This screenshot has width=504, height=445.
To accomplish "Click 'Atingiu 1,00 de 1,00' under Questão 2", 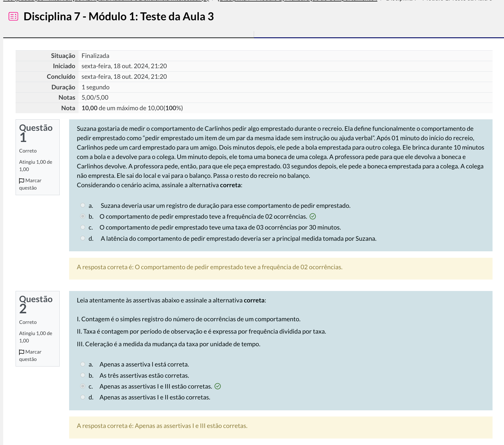I will point(36,337).
